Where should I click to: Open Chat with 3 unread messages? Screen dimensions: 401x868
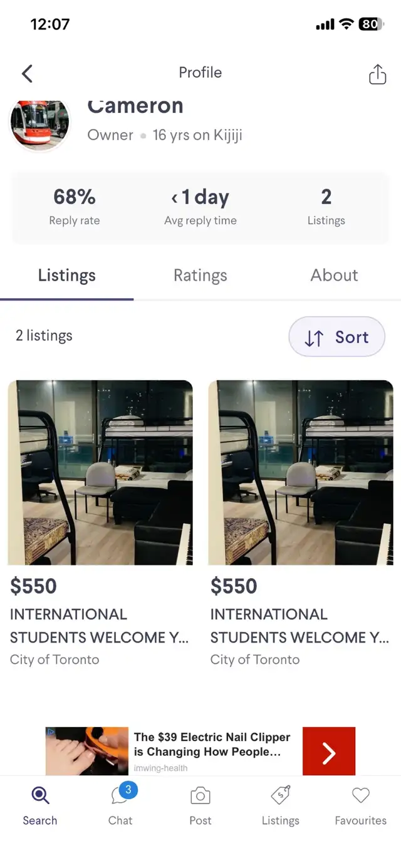(120, 796)
